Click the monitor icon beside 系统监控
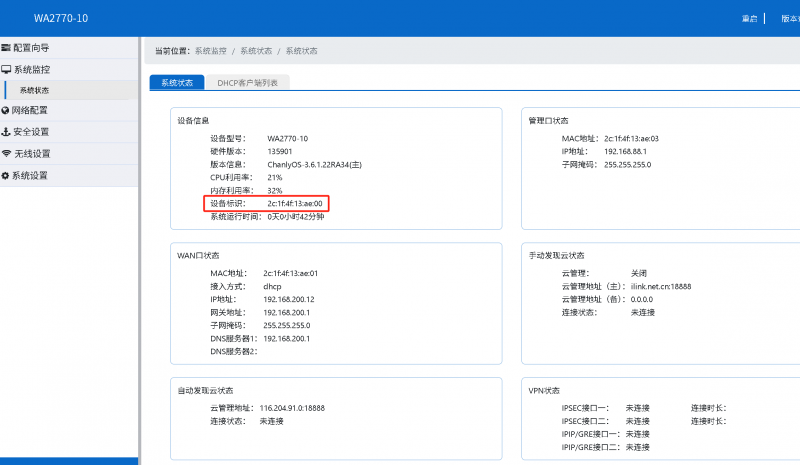Image resolution: width=800 pixels, height=465 pixels. click(x=6, y=70)
